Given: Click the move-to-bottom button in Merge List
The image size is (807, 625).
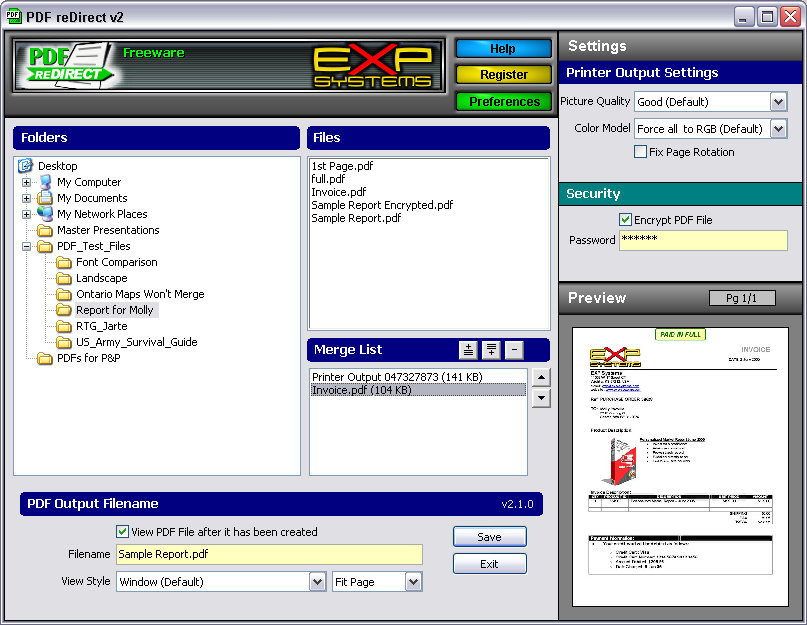Looking at the screenshot, I should pyautogui.click(x=491, y=350).
